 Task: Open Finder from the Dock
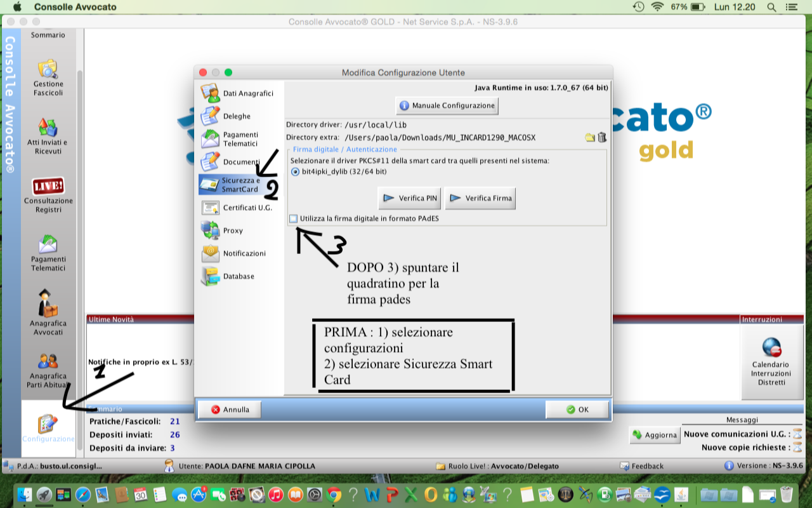pyautogui.click(x=26, y=495)
